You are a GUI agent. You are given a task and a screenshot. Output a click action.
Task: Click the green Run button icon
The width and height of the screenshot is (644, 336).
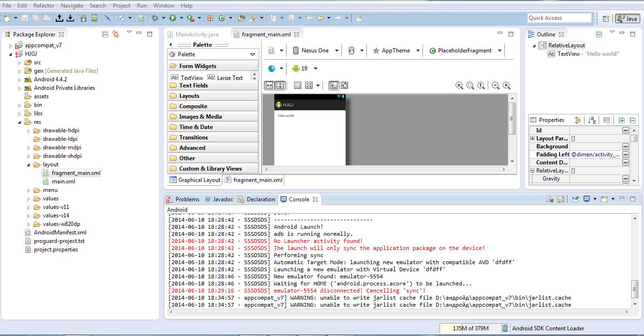pos(173,18)
